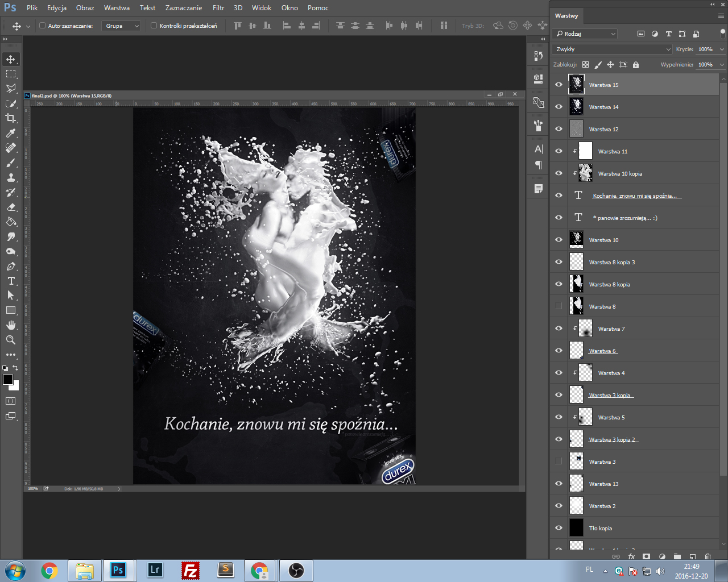The height and width of the screenshot is (582, 728).
Task: Delete layer using the trash icon
Action: pyautogui.click(x=708, y=557)
